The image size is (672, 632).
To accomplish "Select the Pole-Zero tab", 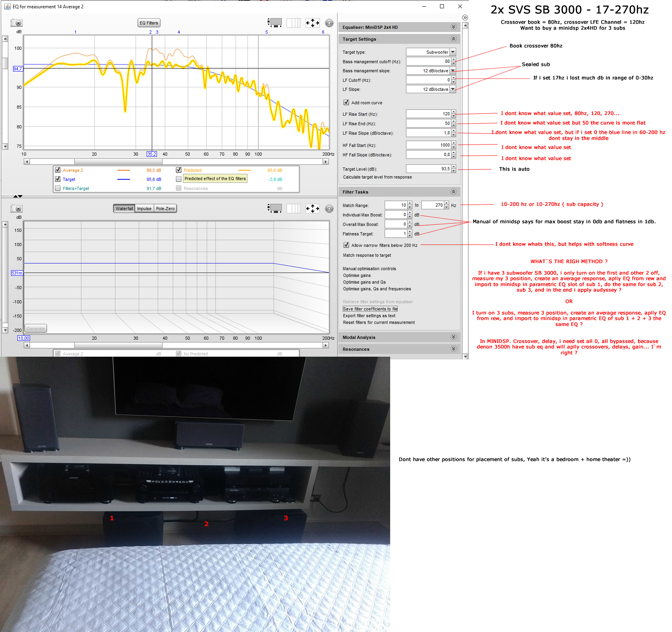I will point(165,209).
